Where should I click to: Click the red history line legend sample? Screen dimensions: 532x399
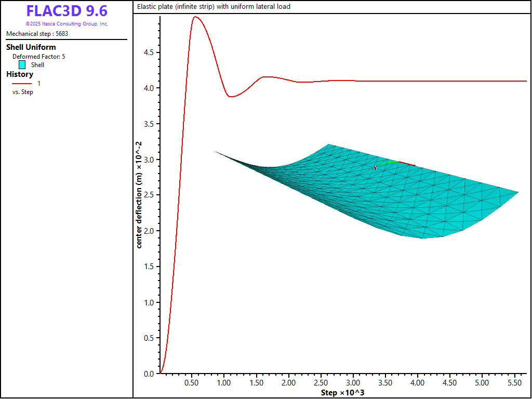click(22, 83)
